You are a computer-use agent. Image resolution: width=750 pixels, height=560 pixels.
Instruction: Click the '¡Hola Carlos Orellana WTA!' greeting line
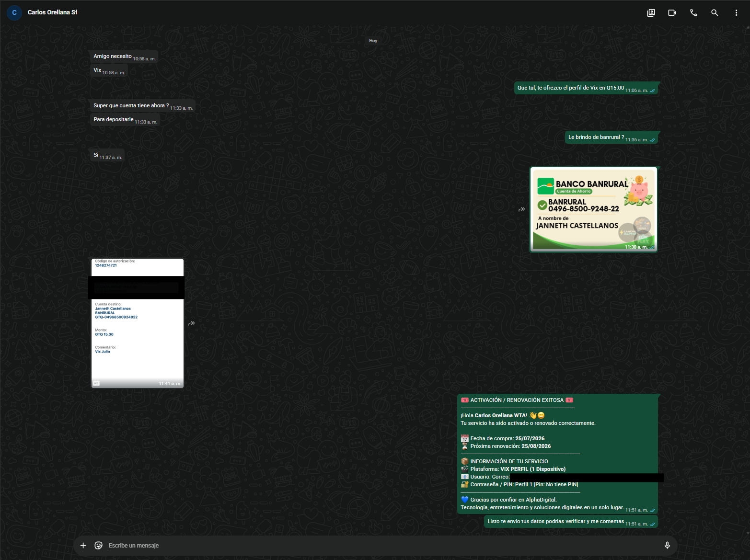click(x=503, y=415)
